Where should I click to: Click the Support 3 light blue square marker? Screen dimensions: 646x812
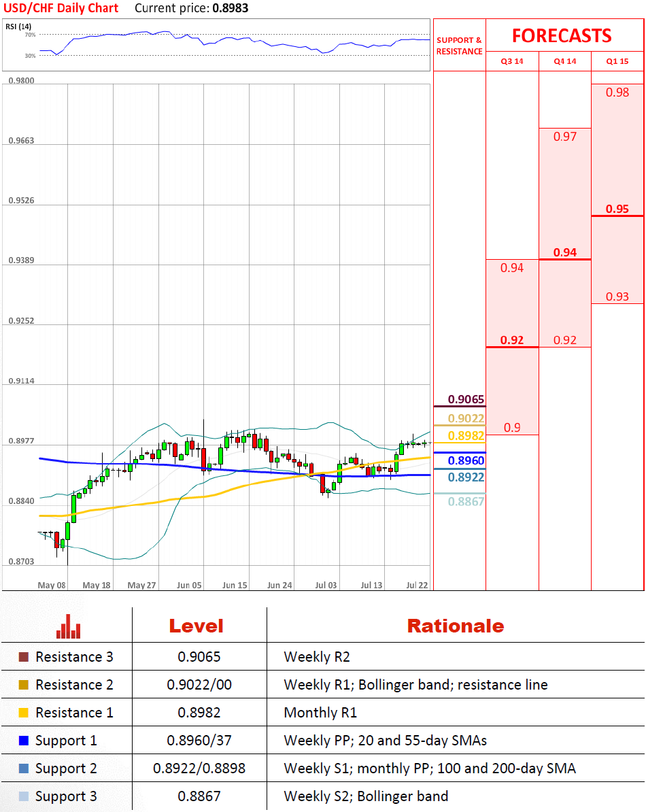tap(24, 796)
